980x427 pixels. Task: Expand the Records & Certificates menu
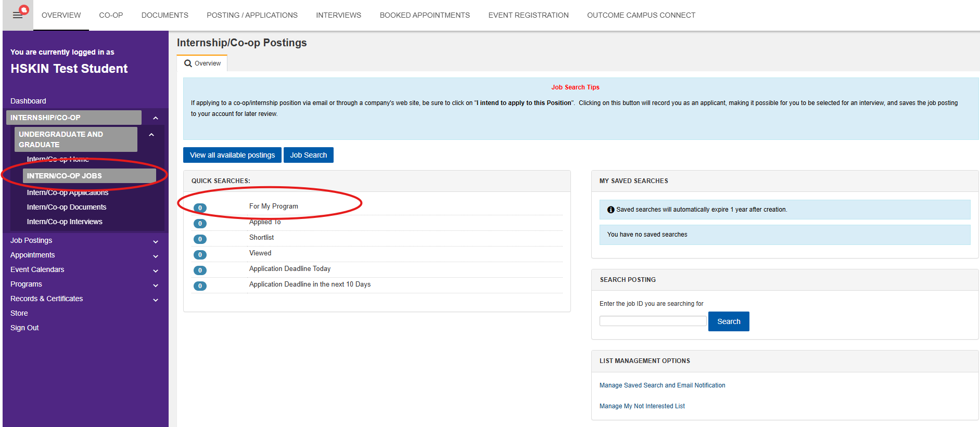pyautogui.click(x=155, y=300)
